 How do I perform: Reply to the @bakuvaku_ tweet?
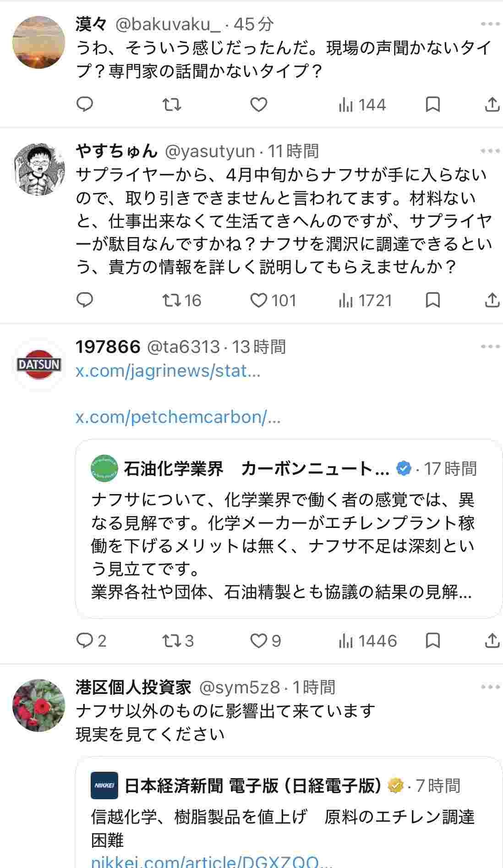[x=85, y=105]
